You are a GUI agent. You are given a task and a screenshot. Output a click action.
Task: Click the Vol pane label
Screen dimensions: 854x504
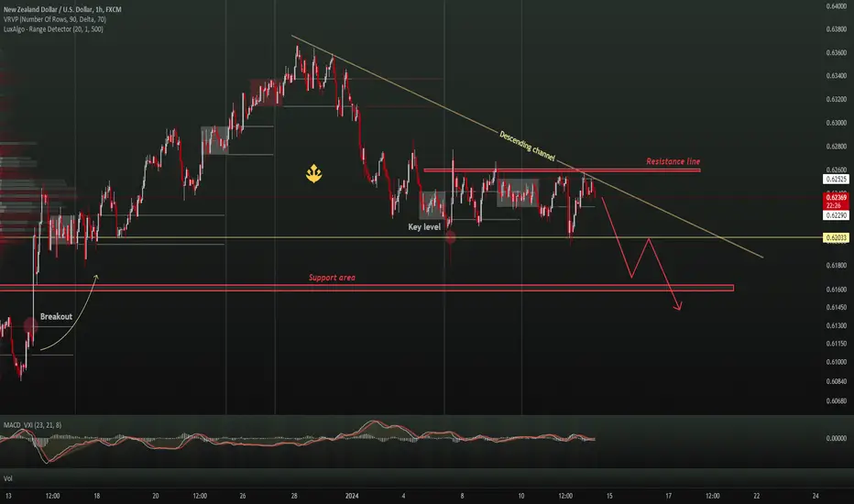point(7,478)
